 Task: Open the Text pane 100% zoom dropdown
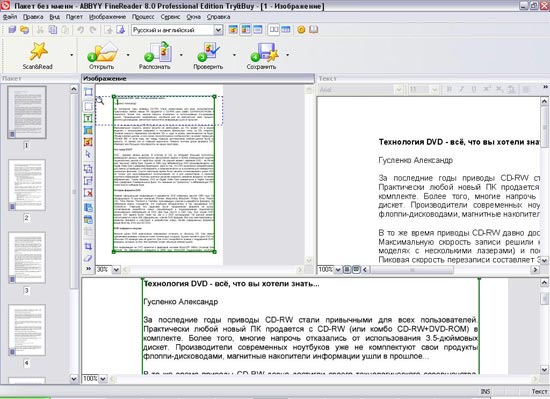click(338, 270)
